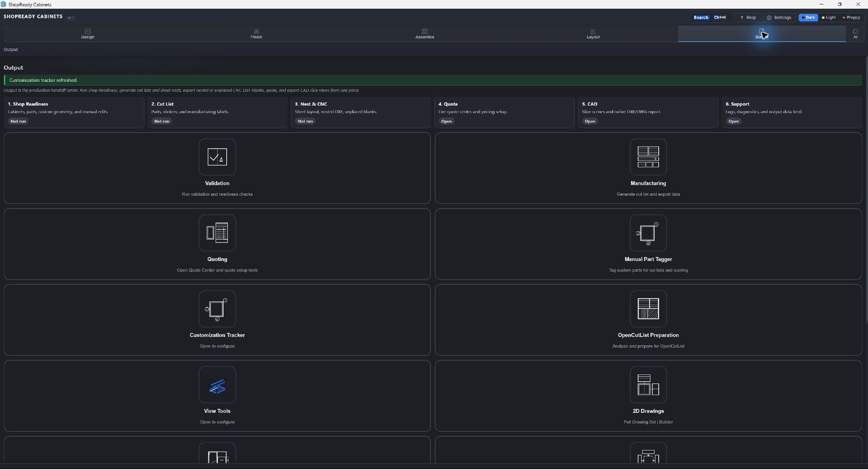Image resolution: width=868 pixels, height=469 pixels.
Task: Open the 6. Support step card
Action: [x=792, y=112]
